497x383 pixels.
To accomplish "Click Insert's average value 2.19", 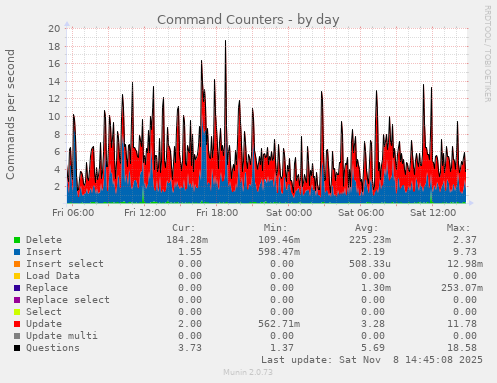I will (x=373, y=252).
